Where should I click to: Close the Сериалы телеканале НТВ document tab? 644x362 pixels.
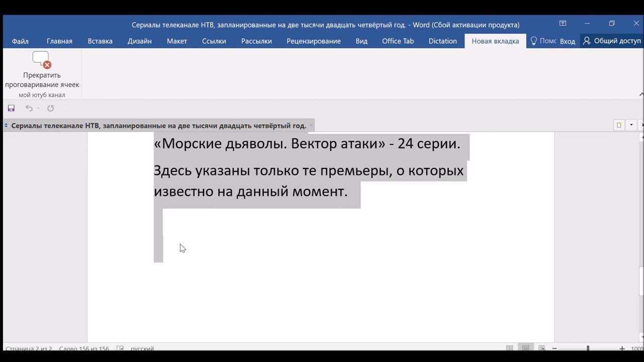[x=311, y=125]
